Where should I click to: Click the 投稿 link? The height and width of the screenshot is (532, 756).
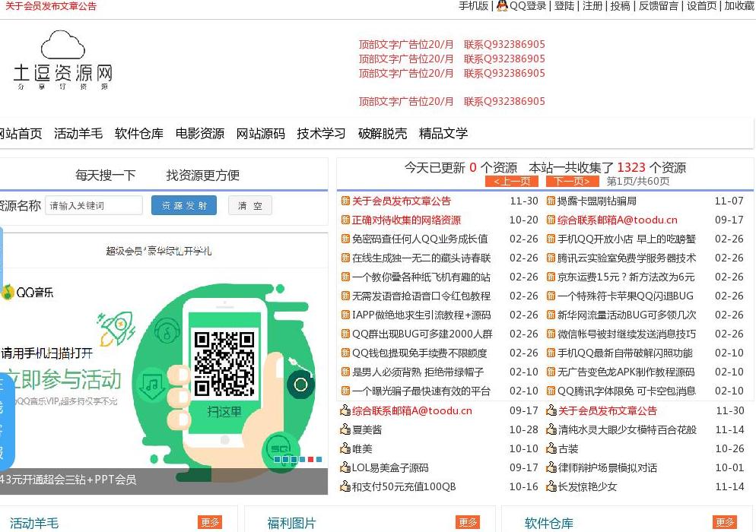click(620, 6)
